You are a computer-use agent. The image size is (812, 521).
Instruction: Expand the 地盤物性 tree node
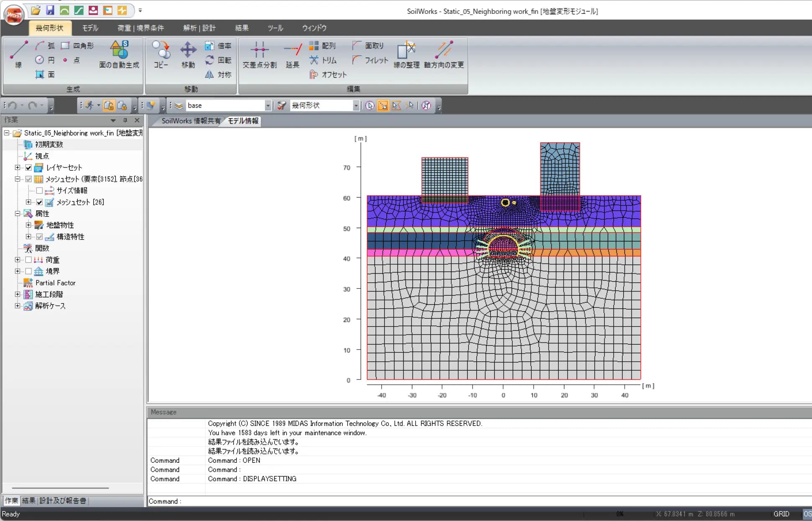pos(28,225)
